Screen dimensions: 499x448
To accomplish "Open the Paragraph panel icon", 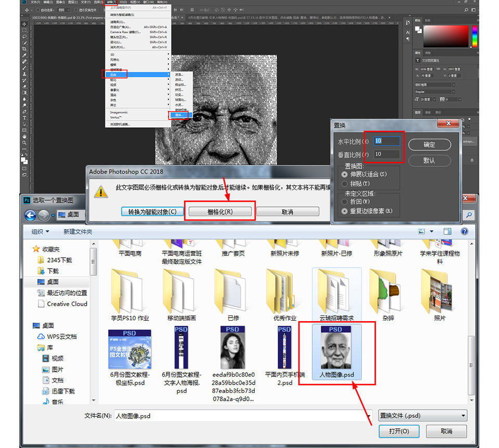I will coord(408,39).
